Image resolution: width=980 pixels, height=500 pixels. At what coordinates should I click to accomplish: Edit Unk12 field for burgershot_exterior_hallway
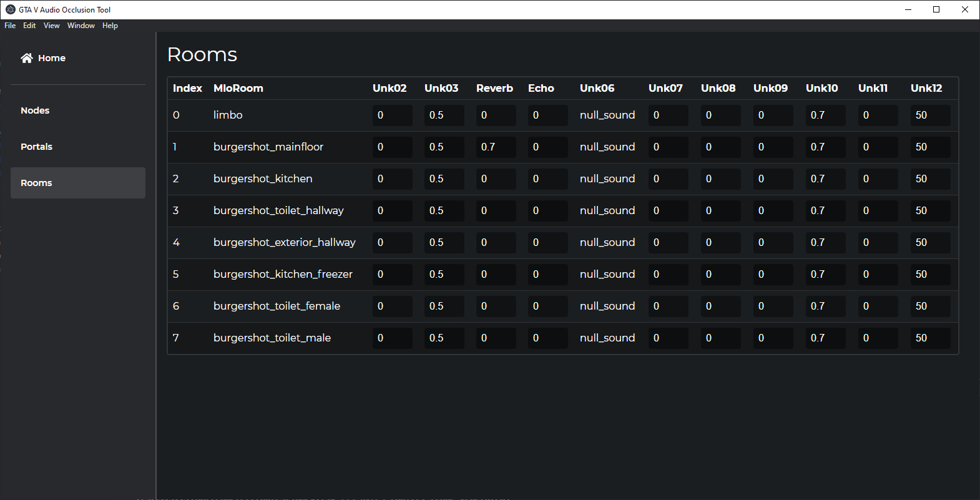[930, 243]
